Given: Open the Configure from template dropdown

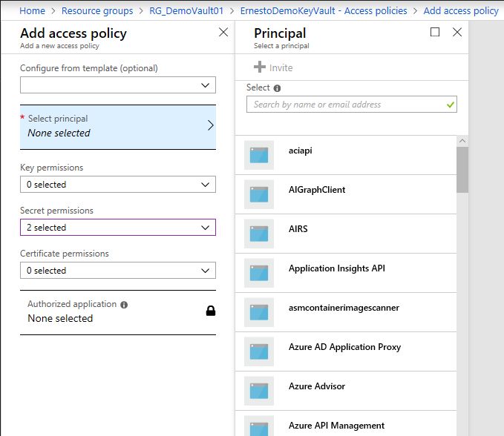Looking at the screenshot, I should [x=118, y=85].
